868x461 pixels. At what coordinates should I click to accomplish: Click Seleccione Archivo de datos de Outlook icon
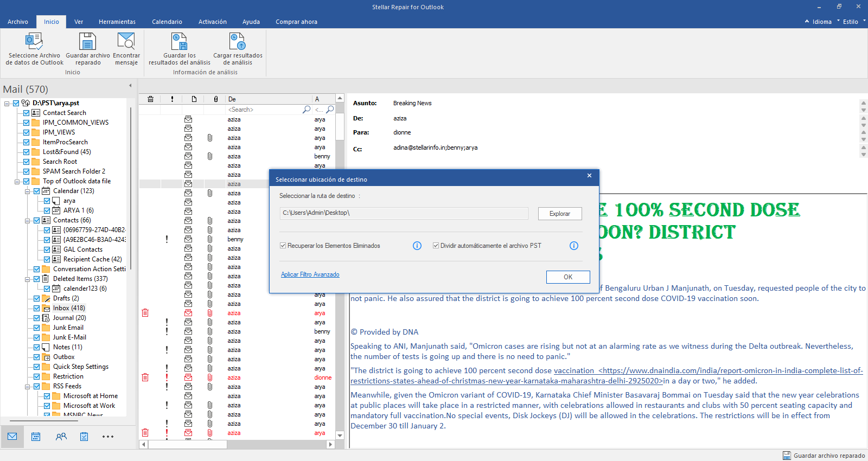[34, 41]
